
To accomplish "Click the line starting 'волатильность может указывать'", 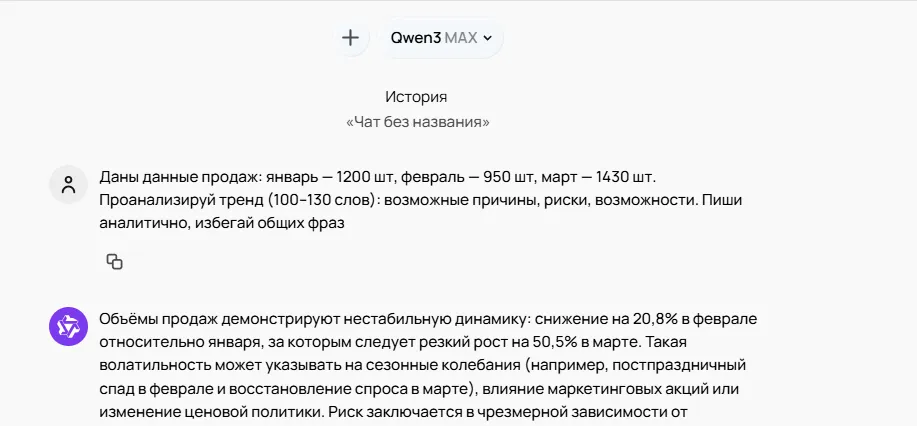I will pos(422,365).
